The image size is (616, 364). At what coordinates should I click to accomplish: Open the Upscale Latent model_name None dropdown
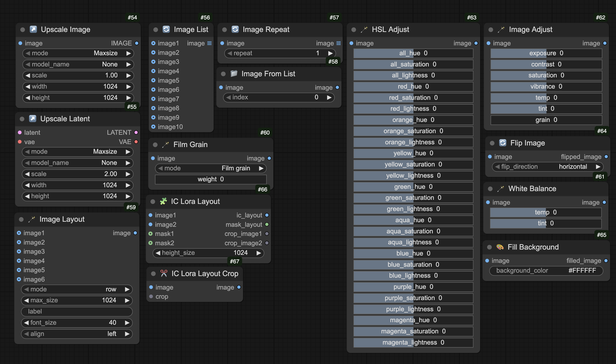click(77, 163)
